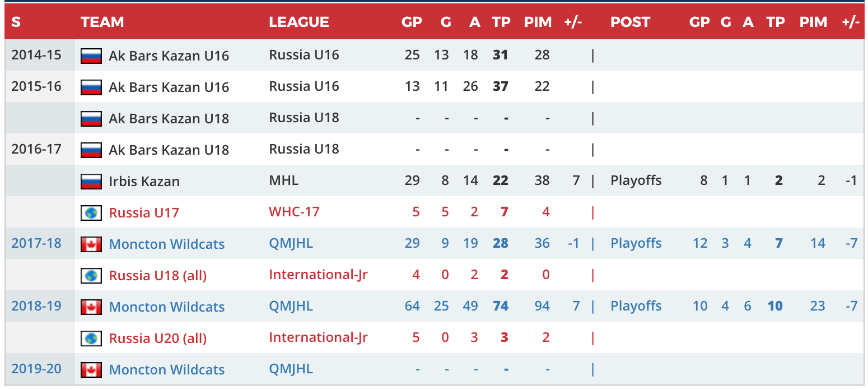The image size is (868, 389).
Task: Click the POST column header
Action: pyautogui.click(x=629, y=22)
